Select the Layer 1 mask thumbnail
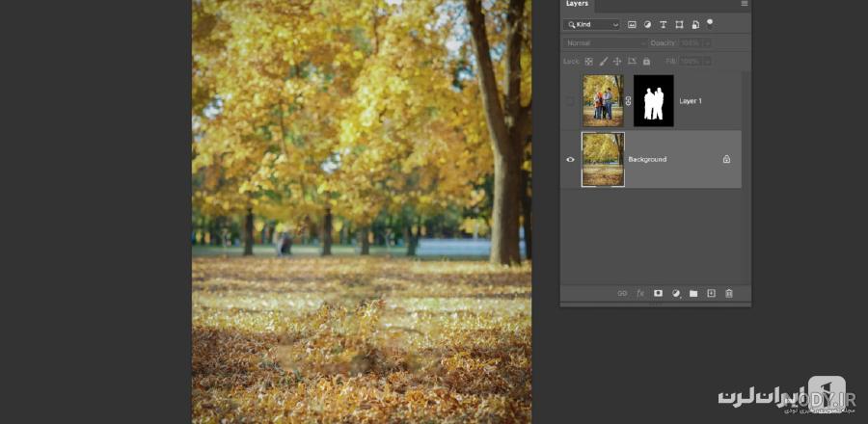This screenshot has height=424, width=868. [654, 100]
